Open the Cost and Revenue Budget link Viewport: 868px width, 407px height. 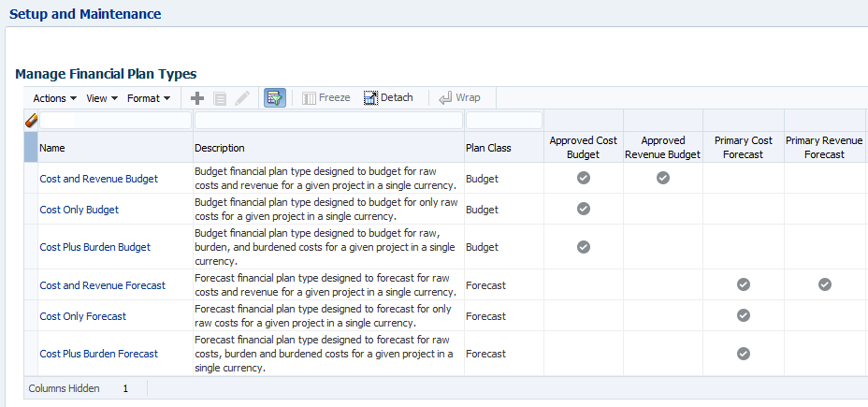(98, 179)
